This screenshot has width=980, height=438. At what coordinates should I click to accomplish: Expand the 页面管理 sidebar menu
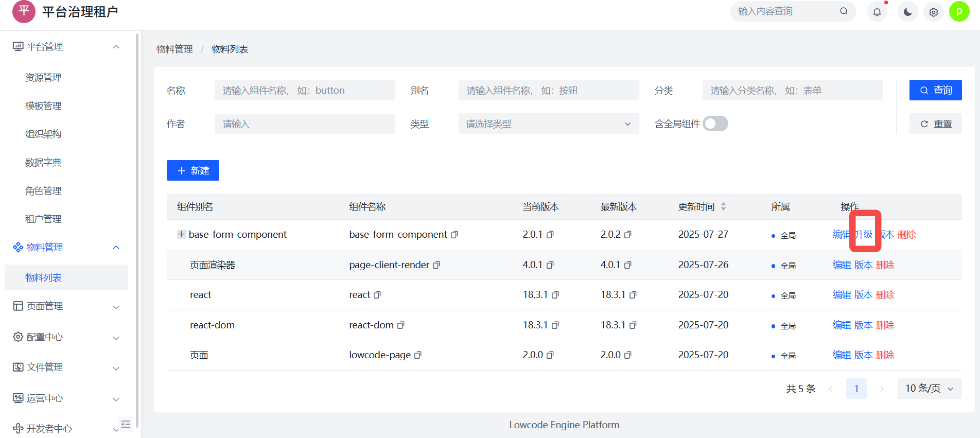[x=66, y=306]
